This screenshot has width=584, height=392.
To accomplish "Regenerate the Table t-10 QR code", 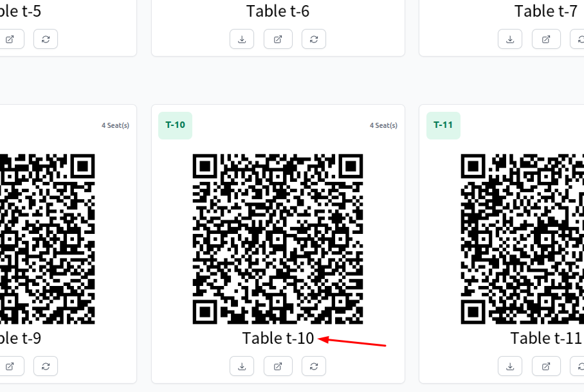I will 314,366.
